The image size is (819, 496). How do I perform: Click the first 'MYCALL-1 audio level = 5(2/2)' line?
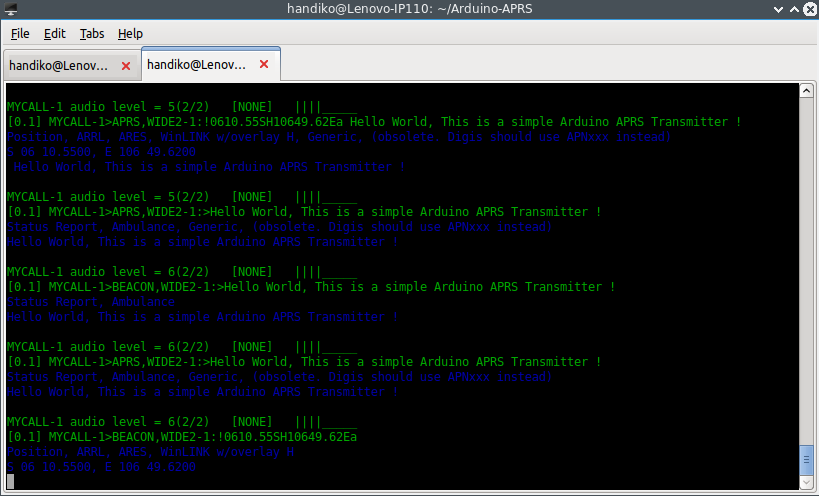pos(182,107)
